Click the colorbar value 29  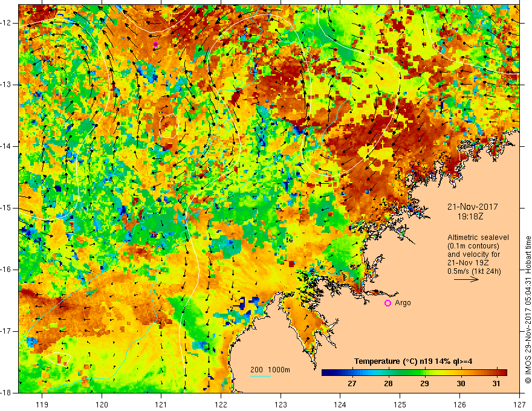[x=424, y=384]
